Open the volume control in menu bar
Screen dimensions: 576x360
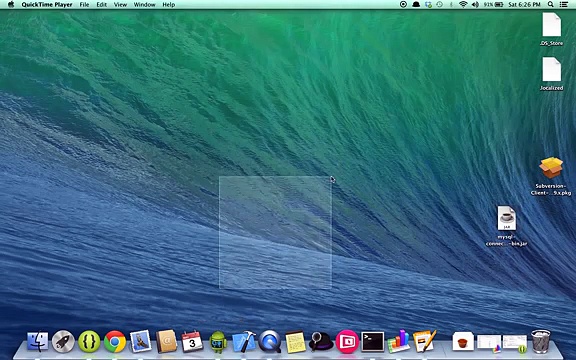click(x=475, y=4)
